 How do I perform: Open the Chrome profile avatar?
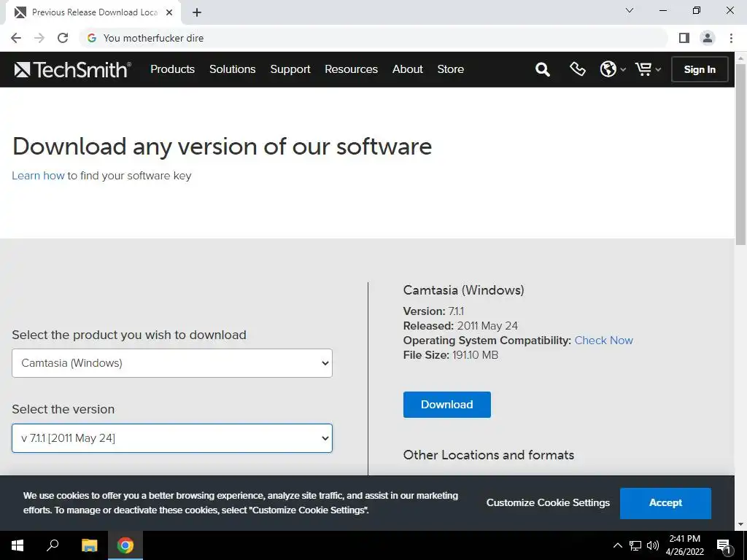point(708,38)
